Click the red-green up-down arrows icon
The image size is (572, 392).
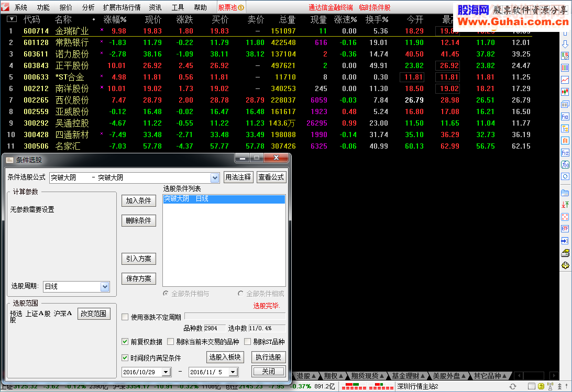tap(565, 205)
